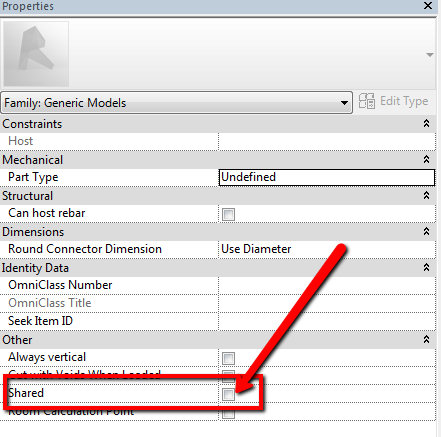This screenshot has height=437, width=441.
Task: Click the Edit Type button label
Action: pos(404,101)
